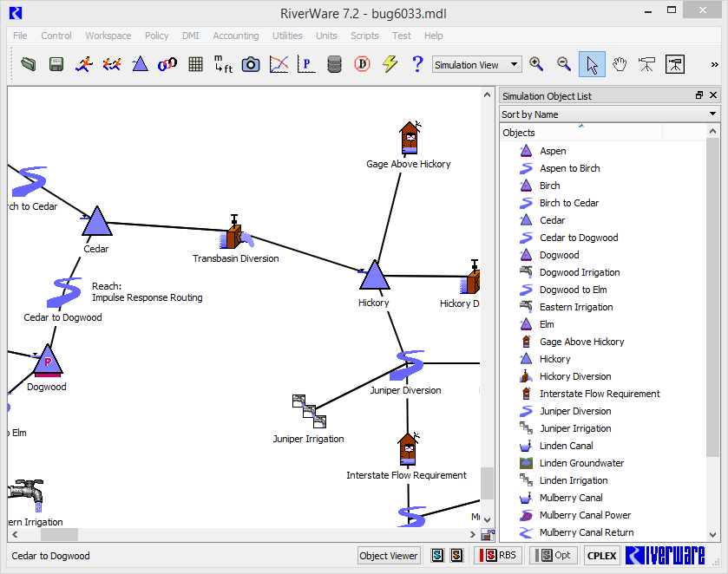Open the link editor chain icon
Screen dimensions: 728x574
tap(167, 64)
